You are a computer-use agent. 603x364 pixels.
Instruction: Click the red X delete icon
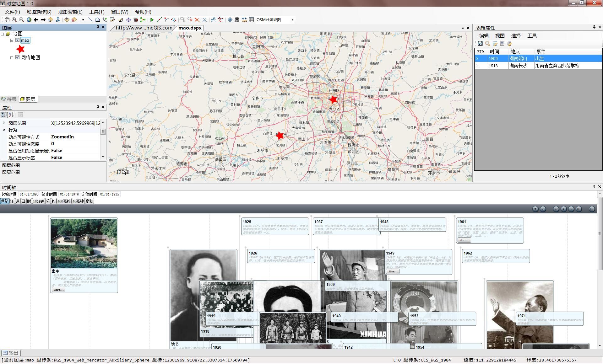197,20
